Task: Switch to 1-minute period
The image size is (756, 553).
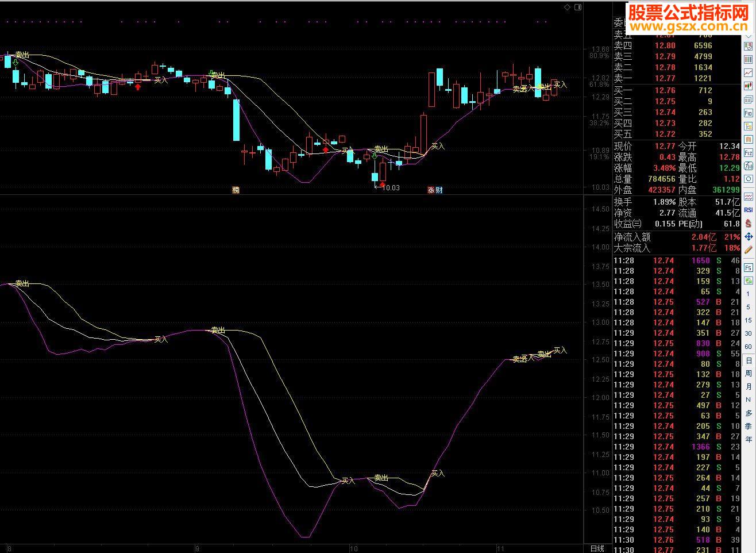Action: 749,294
